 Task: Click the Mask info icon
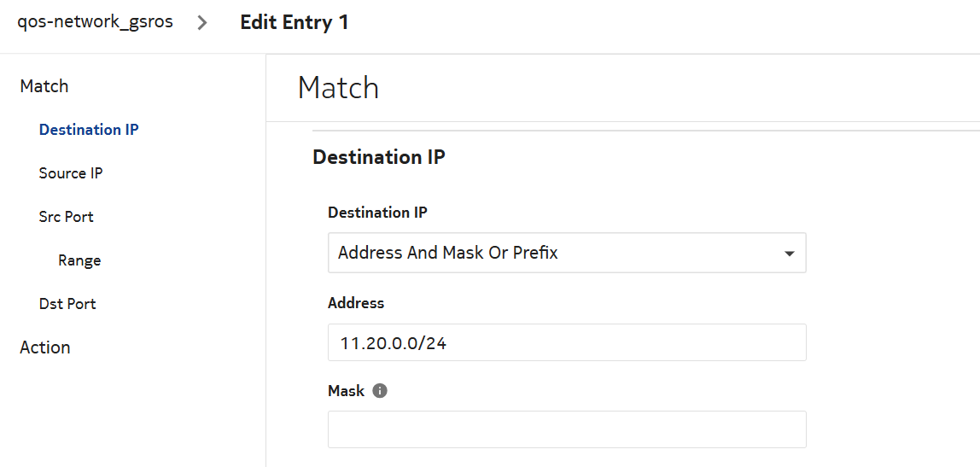tap(381, 391)
